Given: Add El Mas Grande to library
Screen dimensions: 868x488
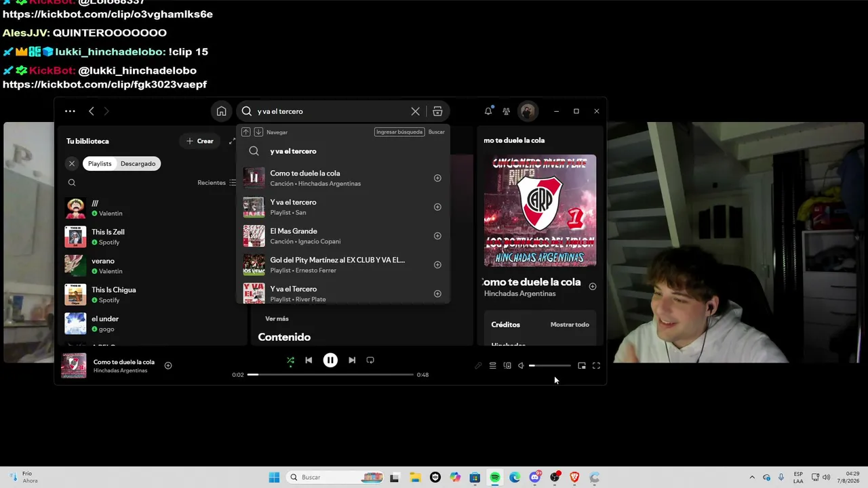Looking at the screenshot, I should [x=437, y=236].
